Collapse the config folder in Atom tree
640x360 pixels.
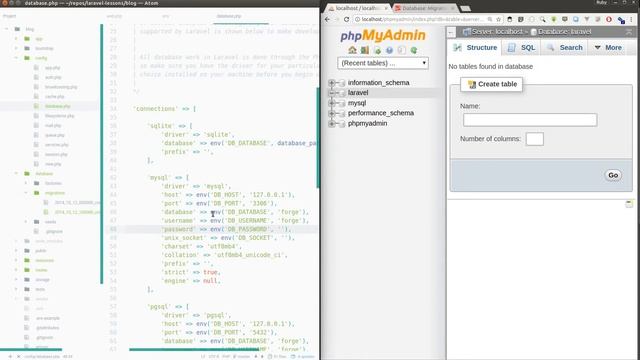16,58
